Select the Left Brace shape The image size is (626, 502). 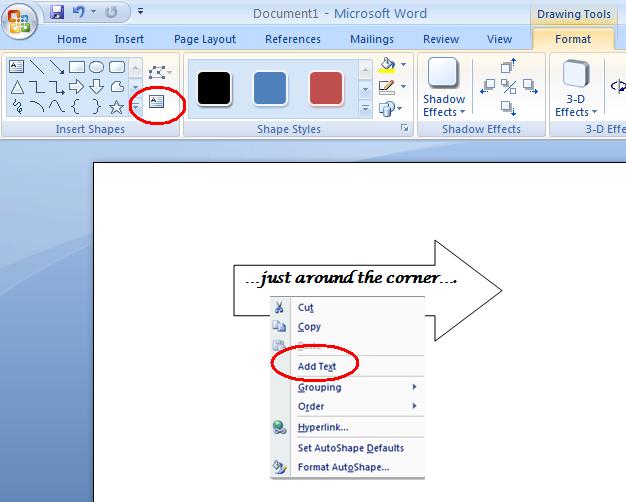pyautogui.click(x=75, y=107)
